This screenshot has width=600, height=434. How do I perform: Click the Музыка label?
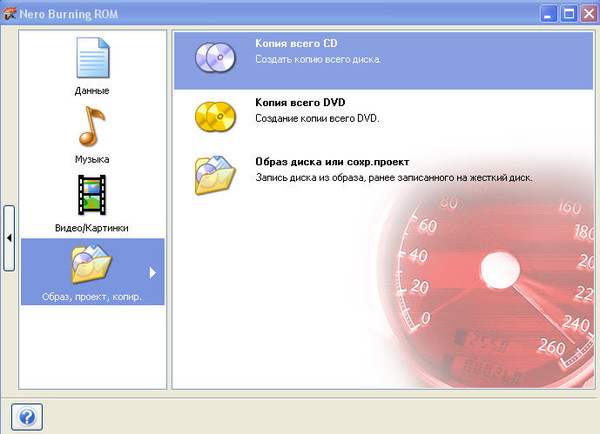point(92,159)
